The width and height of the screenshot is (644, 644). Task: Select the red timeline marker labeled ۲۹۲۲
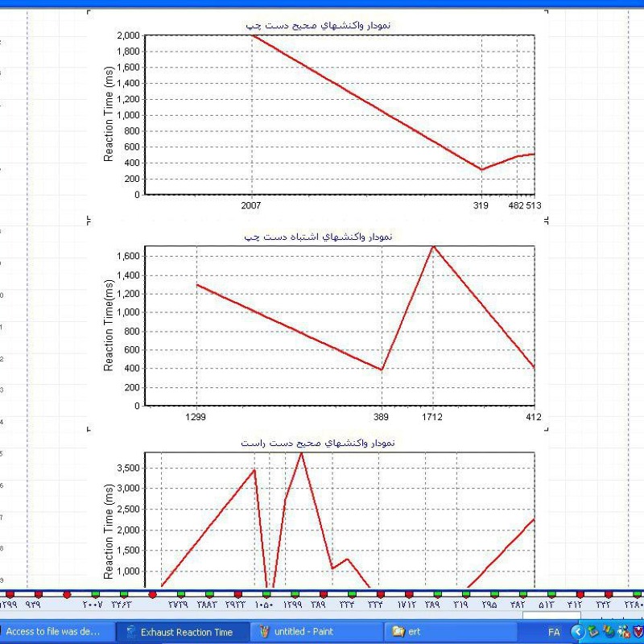tap(237, 594)
